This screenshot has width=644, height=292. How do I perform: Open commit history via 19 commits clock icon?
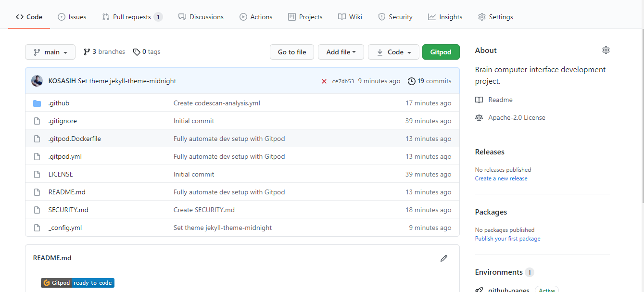point(411,81)
